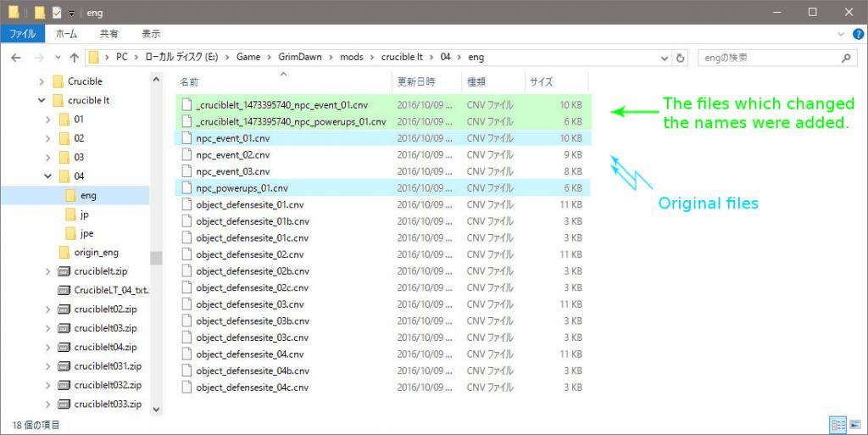
Task: Open the 表示 ribbon tab
Action: pyautogui.click(x=151, y=34)
